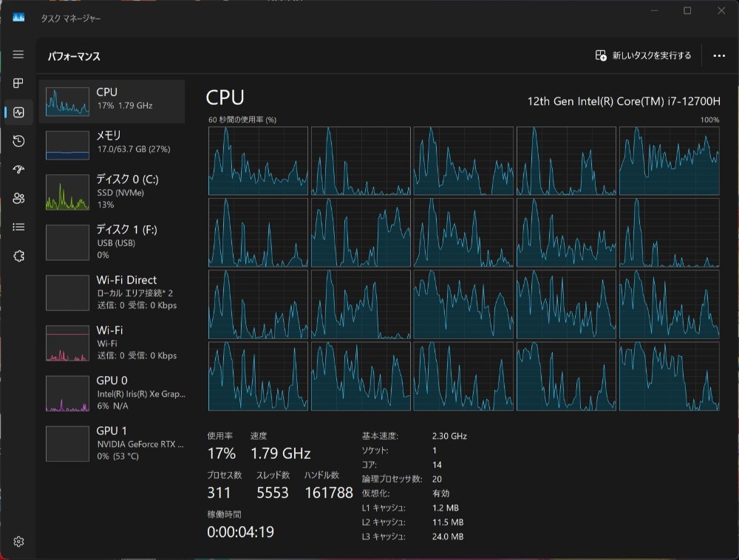Click the handle count 161788

point(329,493)
